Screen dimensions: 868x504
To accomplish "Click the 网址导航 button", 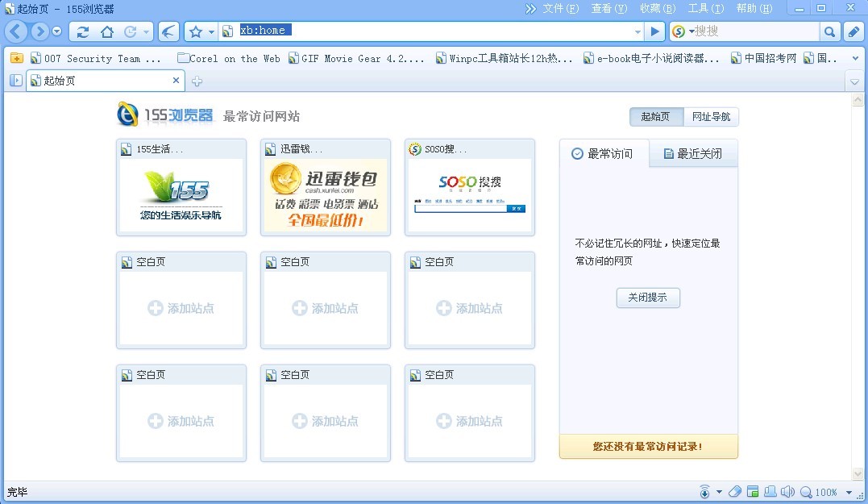I will (x=711, y=116).
